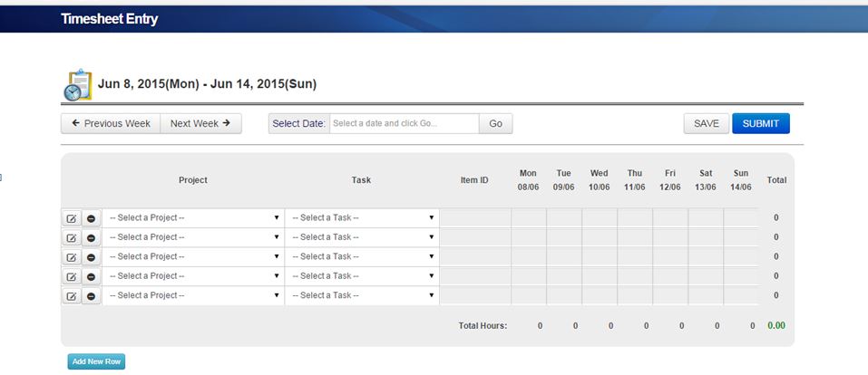Remove the fifth timesheet row
The width and height of the screenshot is (868, 375).
coord(91,296)
